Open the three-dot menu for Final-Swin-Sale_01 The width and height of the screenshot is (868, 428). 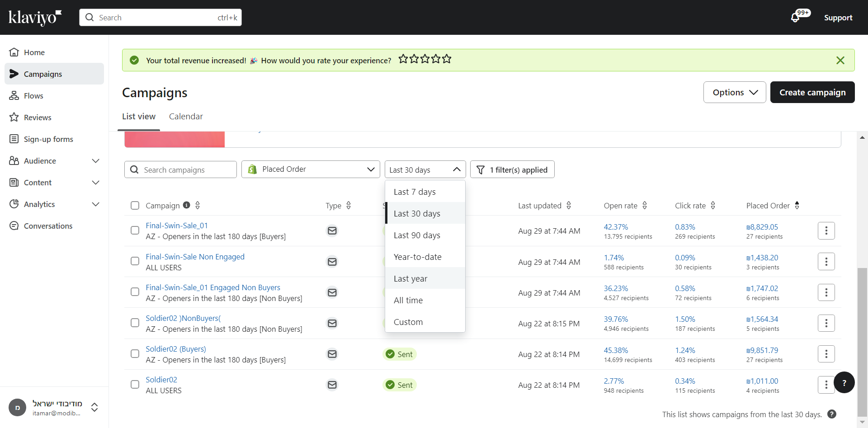tap(826, 231)
